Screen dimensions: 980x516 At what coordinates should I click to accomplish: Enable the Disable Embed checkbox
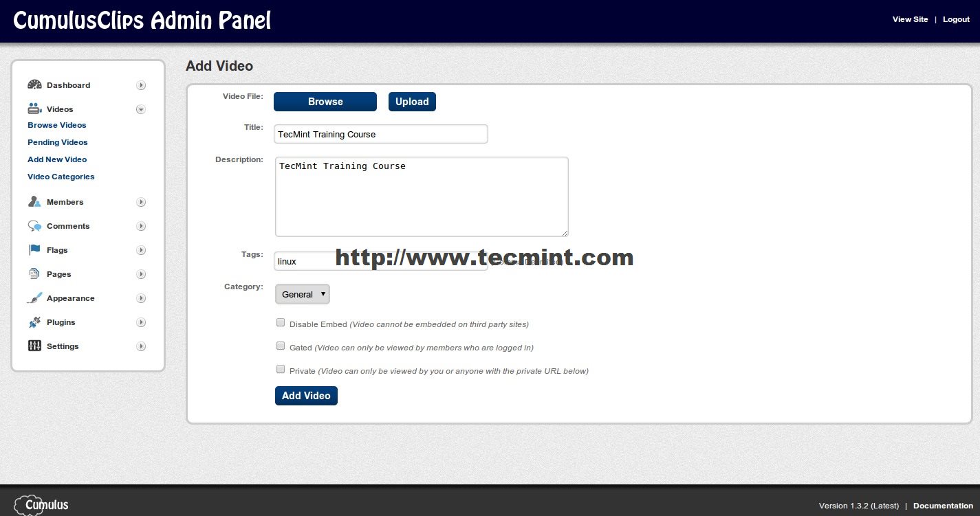[x=281, y=323]
